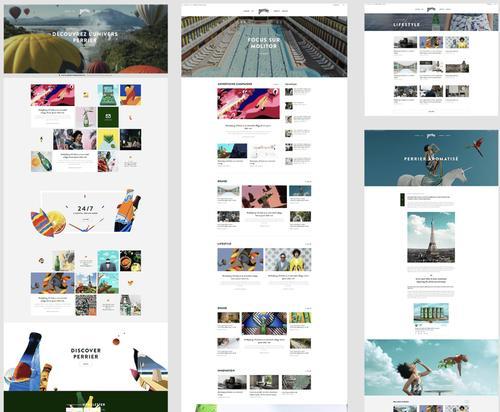Image resolution: width=500 pixels, height=412 pixels.
Task: Open the pink illustration under Advertising Campaigns
Action: (249, 103)
